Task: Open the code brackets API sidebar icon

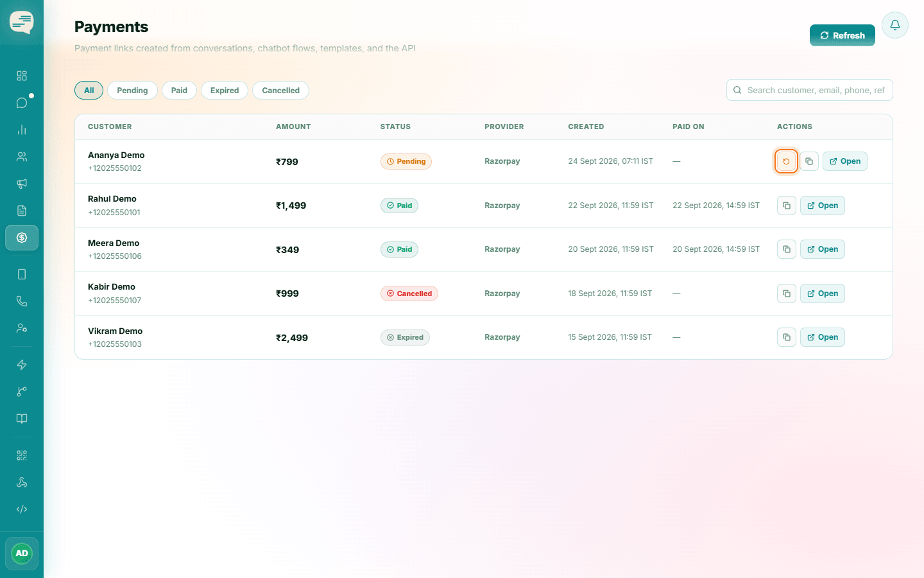Action: (22, 509)
